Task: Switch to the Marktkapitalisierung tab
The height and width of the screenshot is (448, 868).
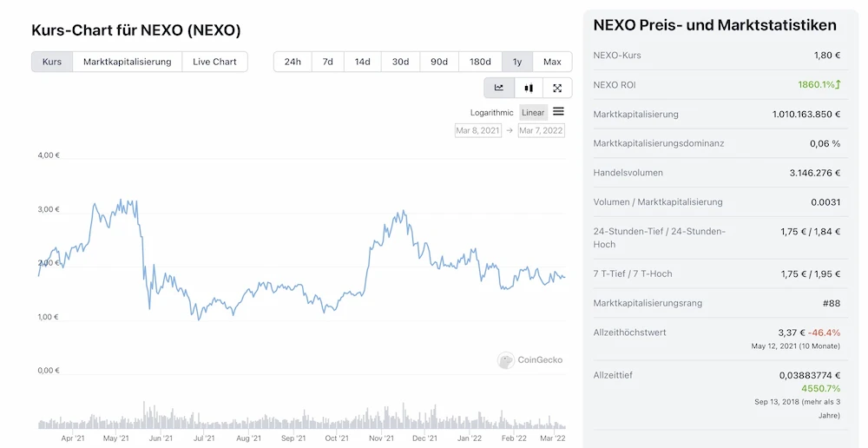Action: [128, 62]
